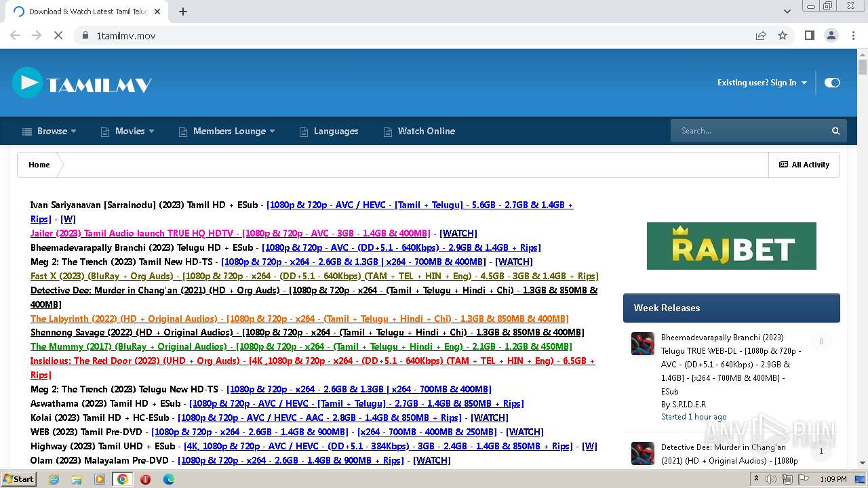The width and height of the screenshot is (868, 488).
Task: Open the Windows Start button
Action: click(19, 479)
